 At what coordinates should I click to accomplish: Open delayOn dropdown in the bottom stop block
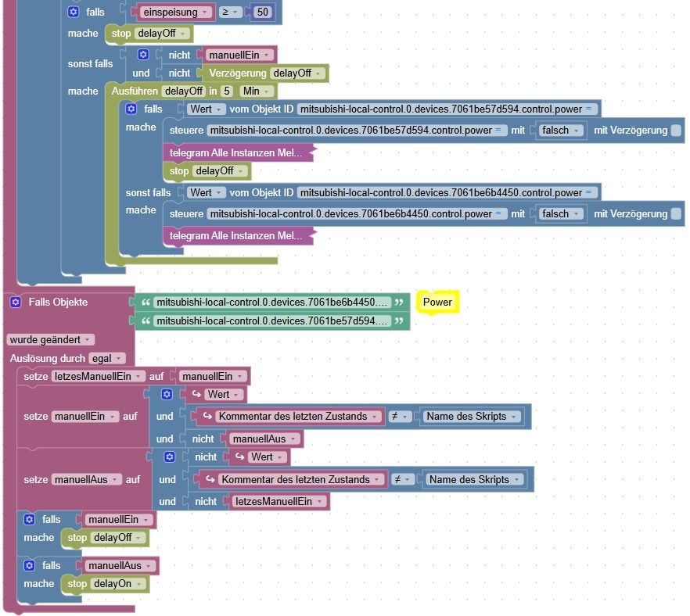pos(117,584)
